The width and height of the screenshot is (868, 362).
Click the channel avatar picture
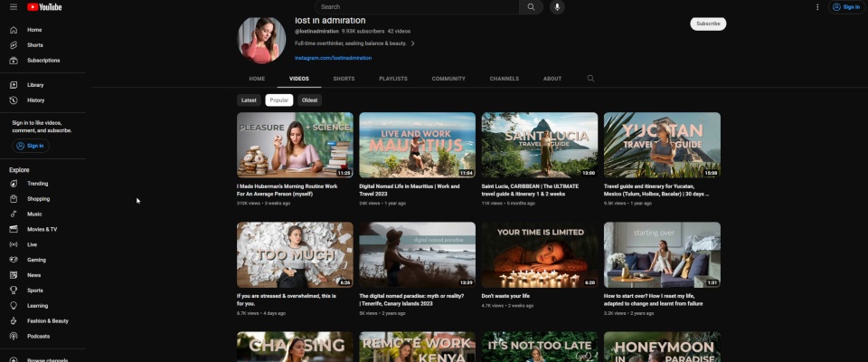pos(261,40)
